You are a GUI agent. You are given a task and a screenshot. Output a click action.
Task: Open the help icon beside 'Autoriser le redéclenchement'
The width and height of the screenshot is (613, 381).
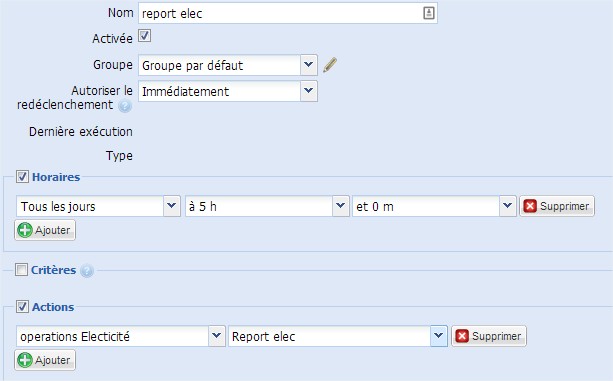[x=125, y=106]
